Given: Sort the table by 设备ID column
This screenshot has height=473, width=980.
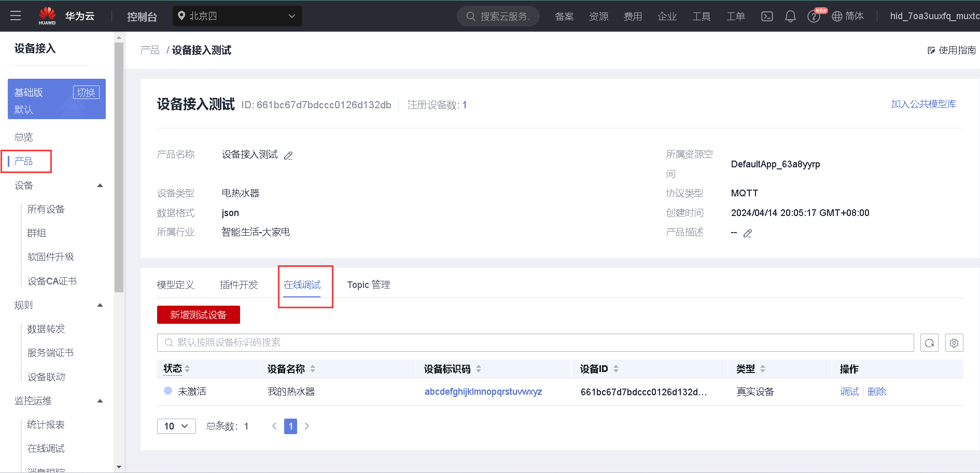Looking at the screenshot, I should [x=616, y=369].
